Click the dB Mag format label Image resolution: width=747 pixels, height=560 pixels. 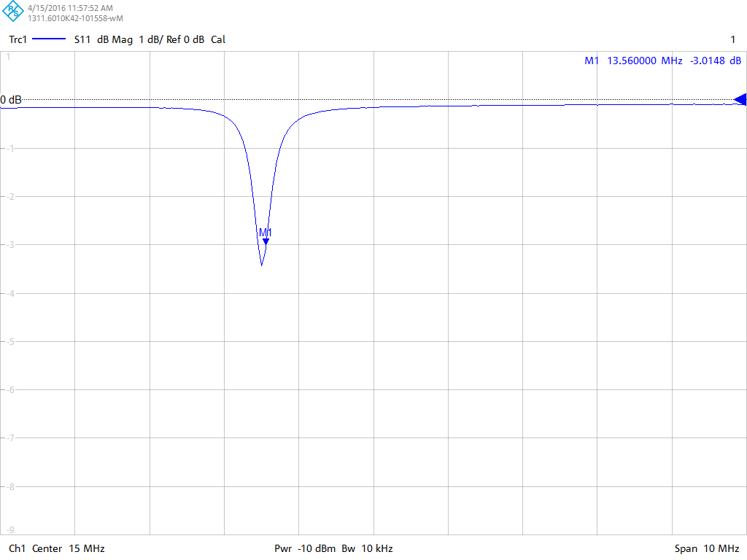(x=115, y=39)
